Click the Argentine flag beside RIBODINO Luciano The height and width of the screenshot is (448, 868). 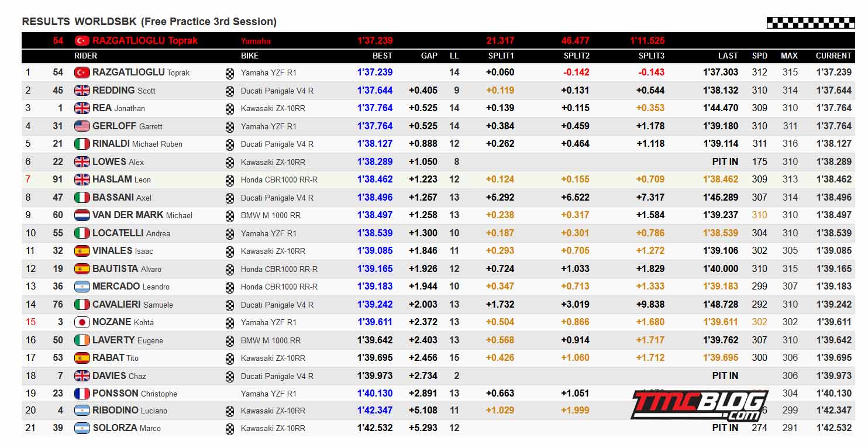click(82, 411)
